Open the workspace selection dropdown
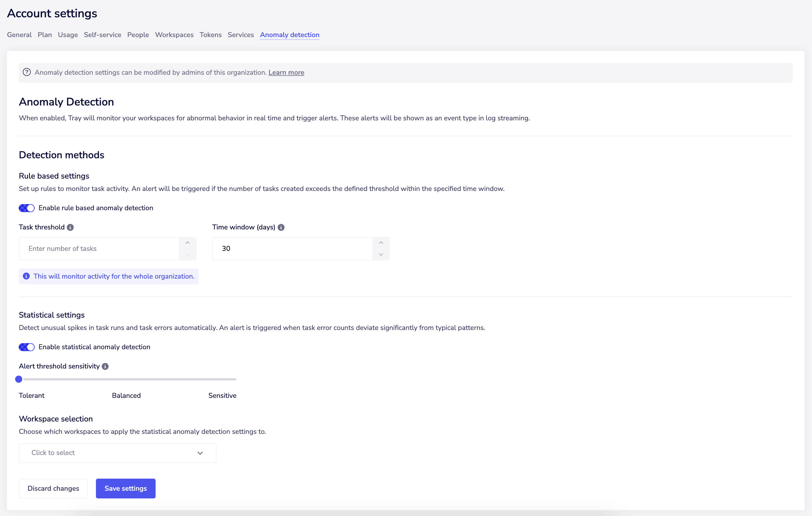 (x=117, y=453)
